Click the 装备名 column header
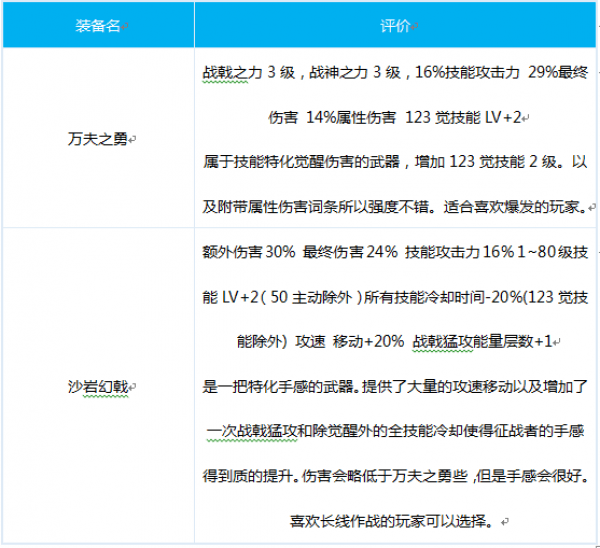This screenshot has height=548, width=600. click(x=98, y=25)
